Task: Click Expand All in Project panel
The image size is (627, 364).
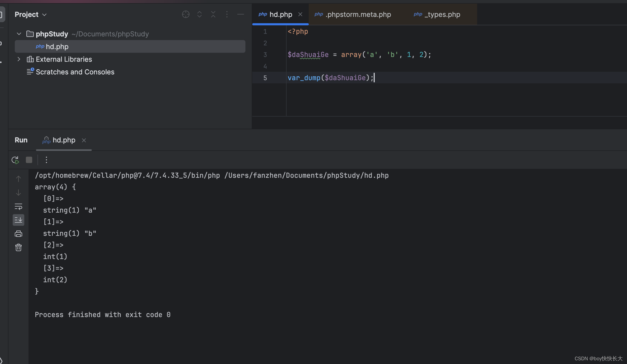Action: pyautogui.click(x=199, y=14)
